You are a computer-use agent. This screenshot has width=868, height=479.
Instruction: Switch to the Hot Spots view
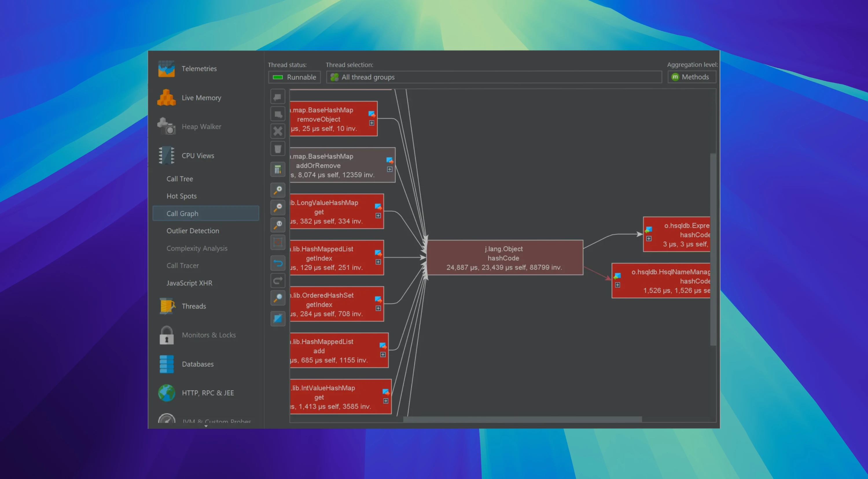[181, 196]
